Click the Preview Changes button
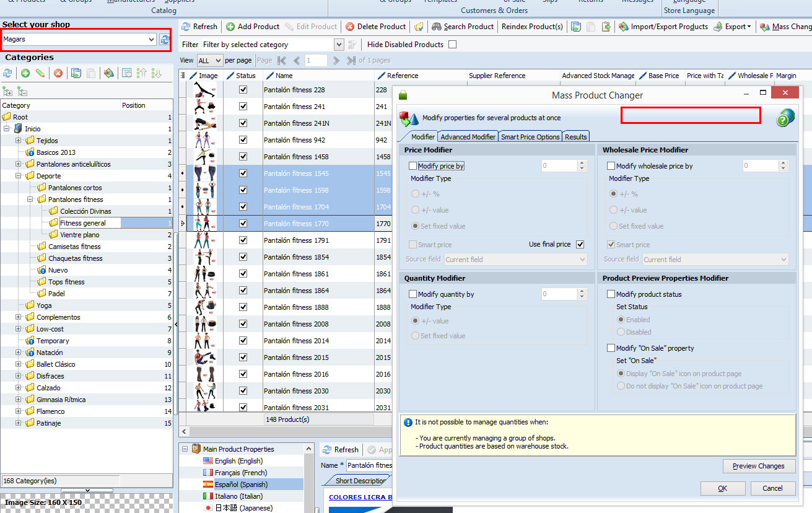 point(759,466)
